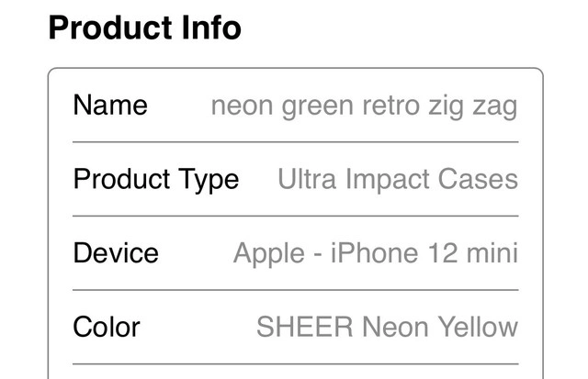The image size is (588, 379).
Task: Click the divider line below the Name row
Action: coord(295,142)
